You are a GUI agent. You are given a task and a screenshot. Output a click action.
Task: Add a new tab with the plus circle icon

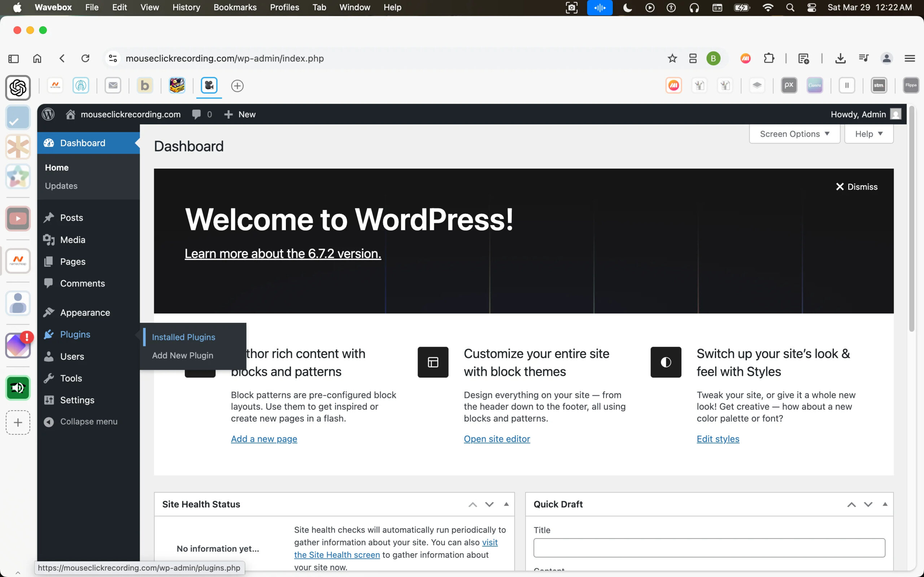pos(237,86)
